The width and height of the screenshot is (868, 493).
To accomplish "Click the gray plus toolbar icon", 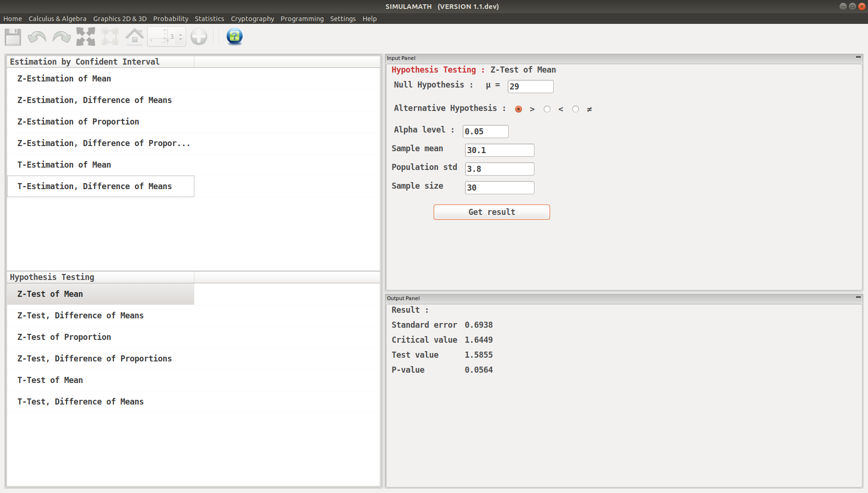I will 199,37.
